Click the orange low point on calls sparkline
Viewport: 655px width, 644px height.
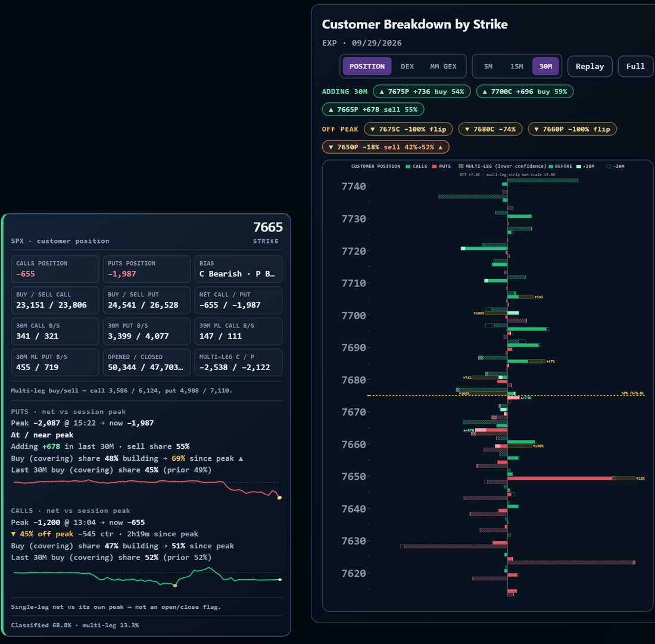(x=175, y=586)
